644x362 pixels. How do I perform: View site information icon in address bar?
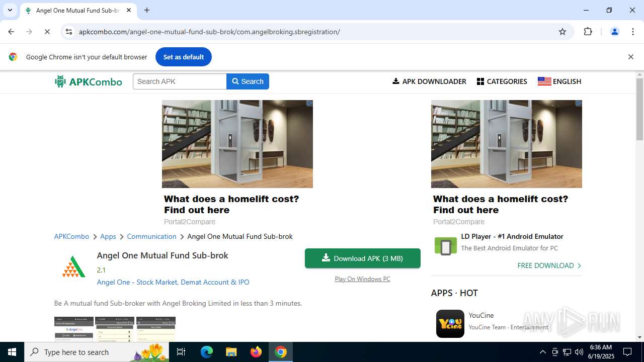click(69, 32)
